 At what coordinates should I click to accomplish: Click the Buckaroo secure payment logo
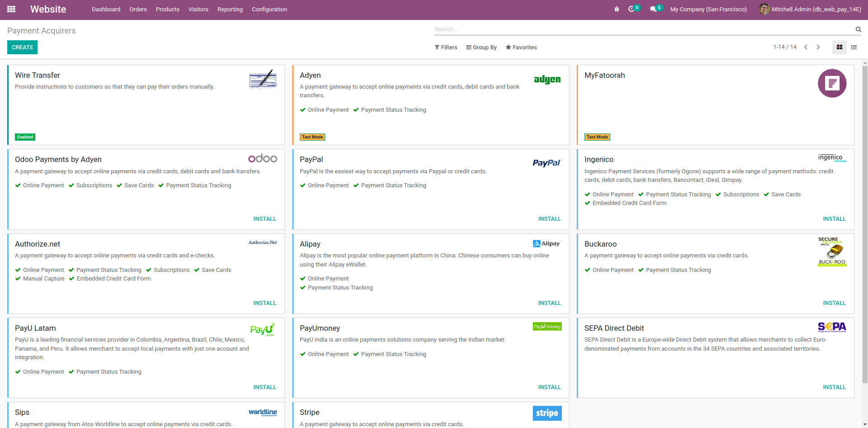pyautogui.click(x=832, y=252)
